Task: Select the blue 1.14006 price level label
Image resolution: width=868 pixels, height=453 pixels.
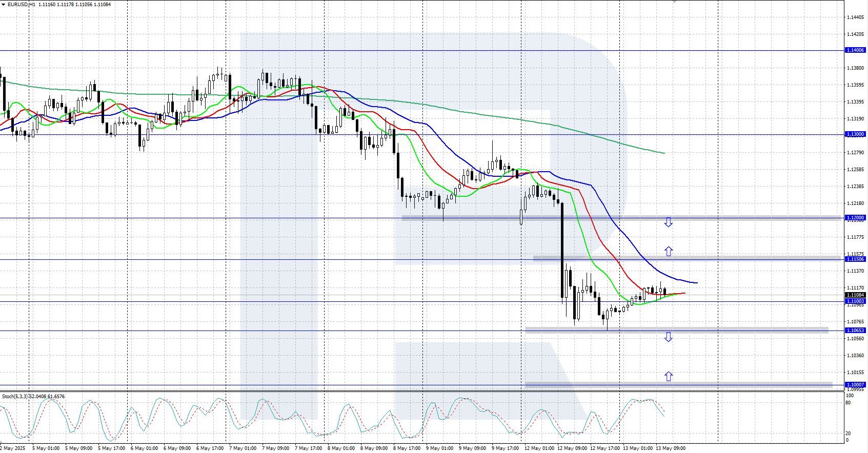Action: (855, 50)
